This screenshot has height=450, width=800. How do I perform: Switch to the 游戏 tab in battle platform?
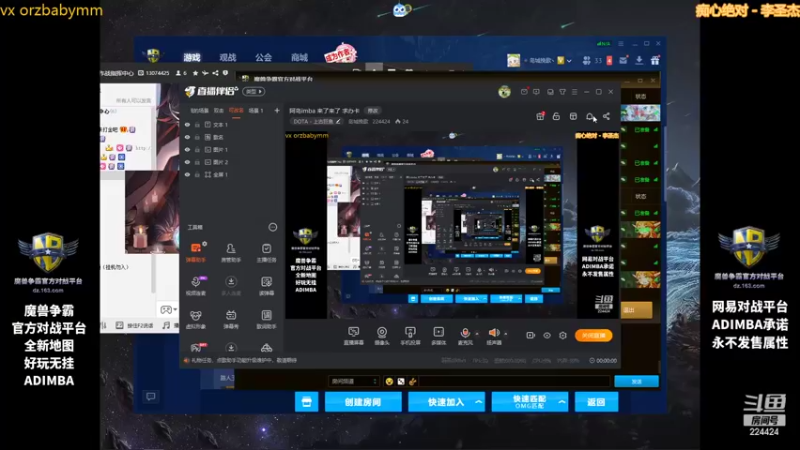coord(192,57)
